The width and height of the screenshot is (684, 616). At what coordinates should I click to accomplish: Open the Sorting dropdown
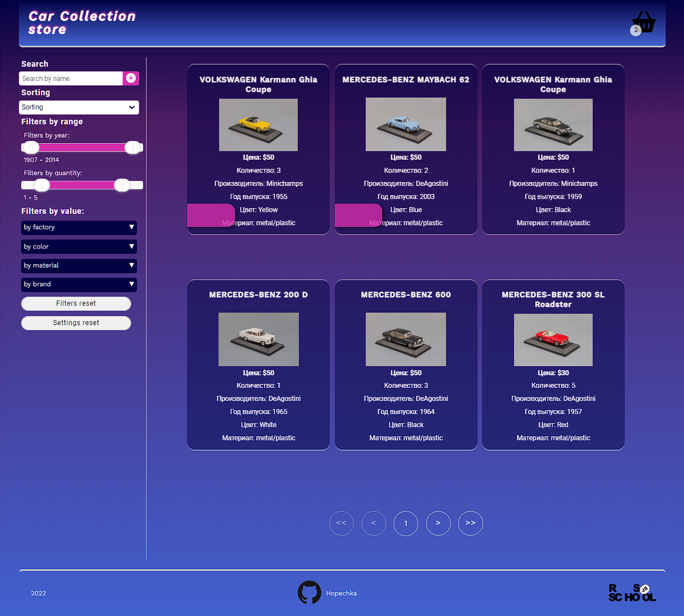click(79, 107)
